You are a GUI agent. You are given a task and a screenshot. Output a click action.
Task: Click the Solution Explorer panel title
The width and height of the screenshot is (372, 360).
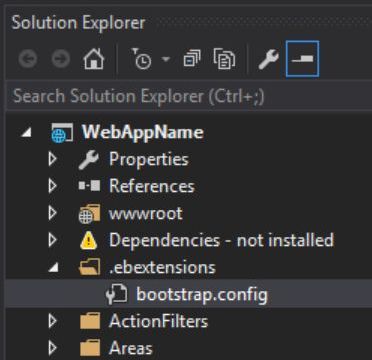(x=79, y=23)
